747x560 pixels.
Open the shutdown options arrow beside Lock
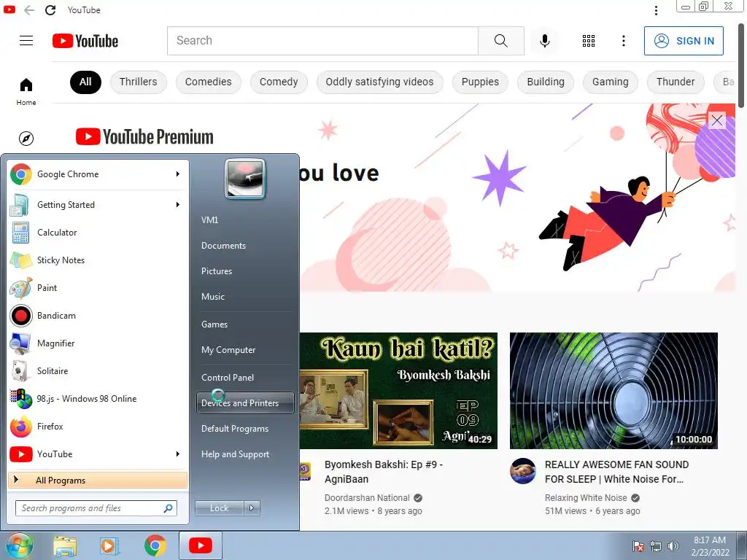pos(252,508)
